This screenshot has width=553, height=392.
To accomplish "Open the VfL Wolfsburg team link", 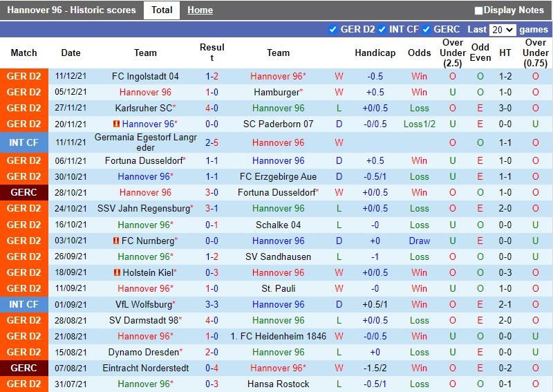I will pos(145,304).
